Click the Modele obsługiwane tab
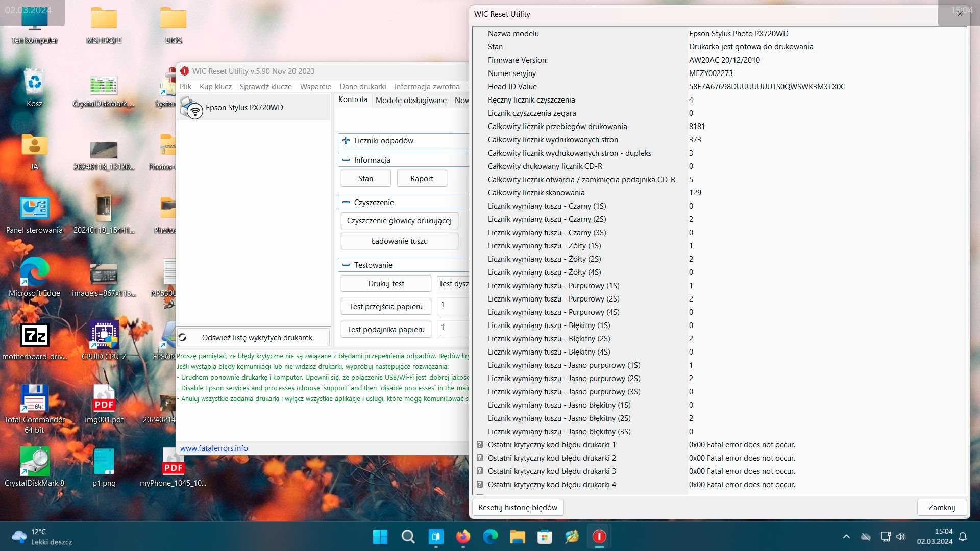 tap(410, 99)
